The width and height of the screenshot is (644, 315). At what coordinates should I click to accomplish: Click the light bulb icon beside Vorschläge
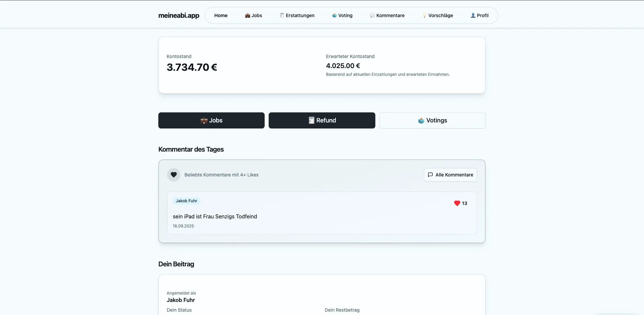coord(424,15)
